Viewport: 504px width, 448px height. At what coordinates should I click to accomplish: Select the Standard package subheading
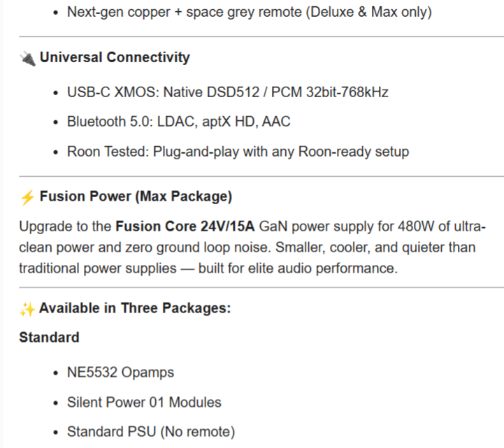tap(49, 337)
